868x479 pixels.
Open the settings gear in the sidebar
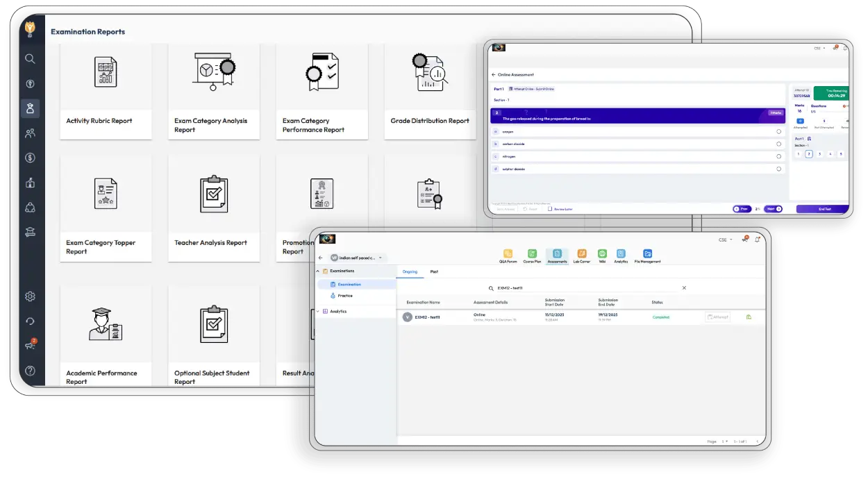(x=30, y=296)
